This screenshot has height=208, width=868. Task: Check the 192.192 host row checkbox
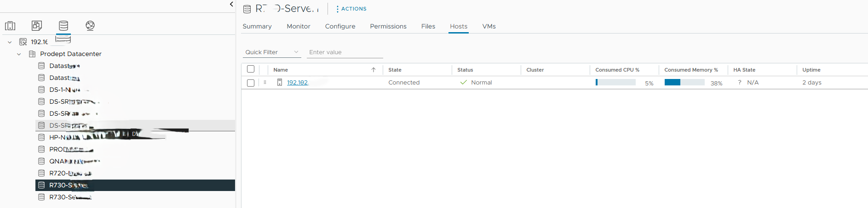tap(251, 83)
